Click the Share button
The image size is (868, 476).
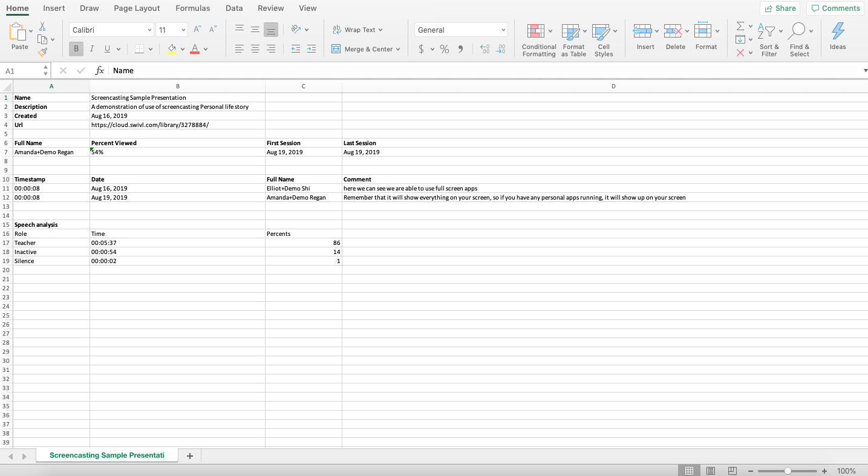point(780,8)
